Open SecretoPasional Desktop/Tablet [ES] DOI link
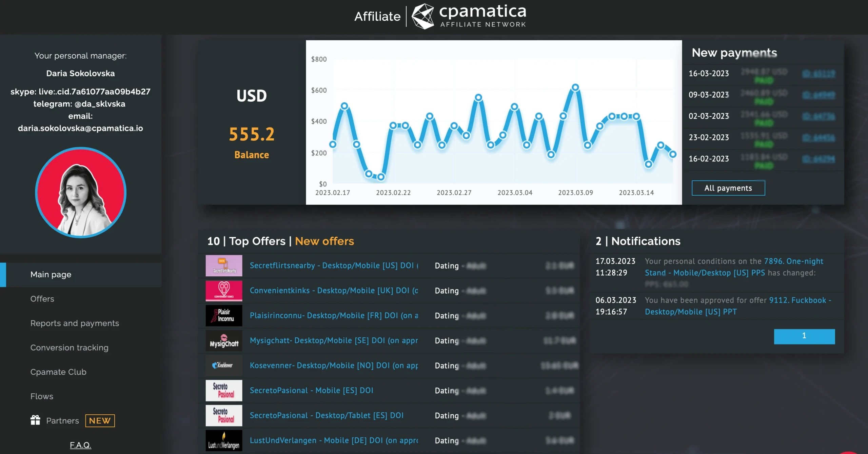 point(327,415)
